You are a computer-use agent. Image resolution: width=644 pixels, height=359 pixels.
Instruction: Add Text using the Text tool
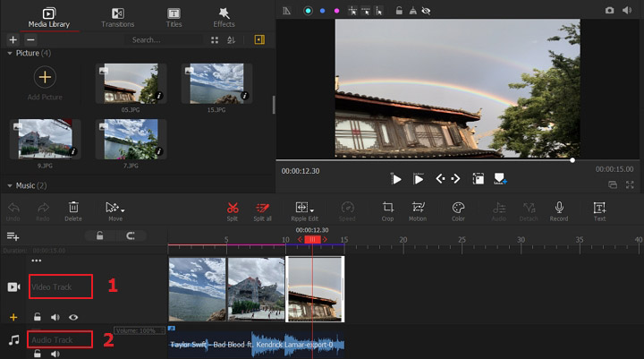tap(599, 208)
